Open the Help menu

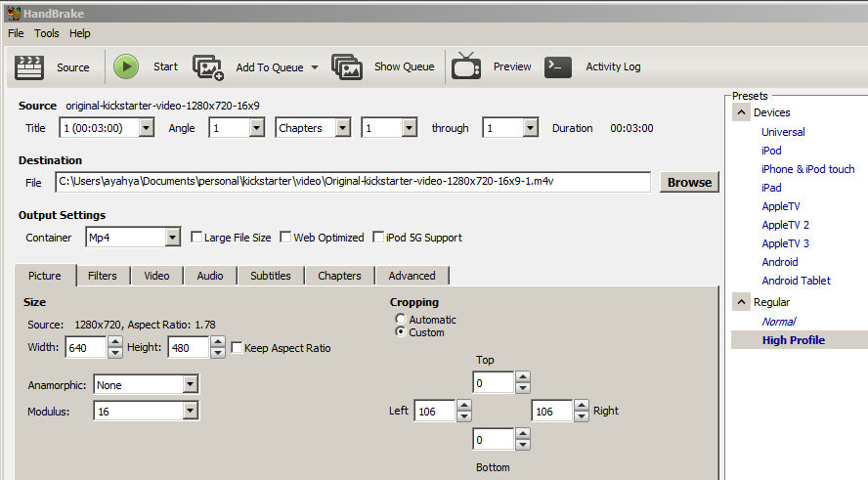[x=80, y=33]
